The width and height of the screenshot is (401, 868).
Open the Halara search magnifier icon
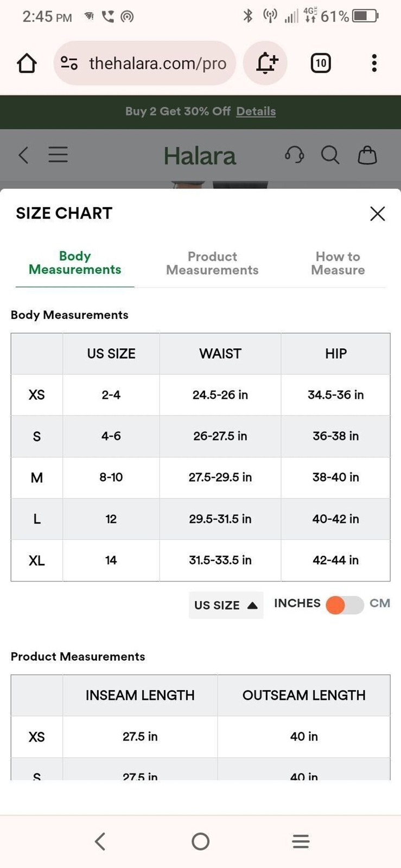click(x=330, y=155)
